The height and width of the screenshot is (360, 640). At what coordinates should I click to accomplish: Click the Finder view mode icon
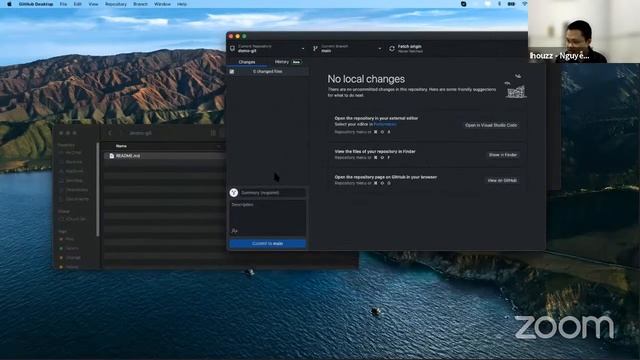click(x=213, y=133)
